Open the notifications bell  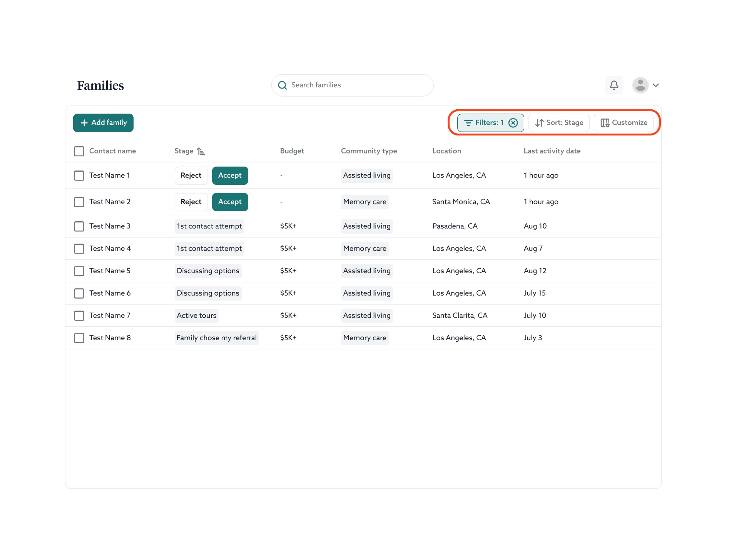614,85
